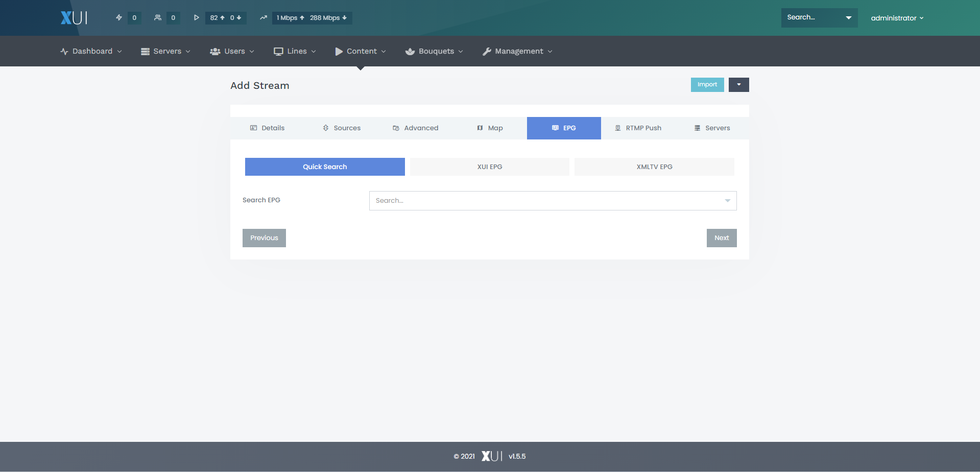Click the EPG tab guide icon

[555, 128]
